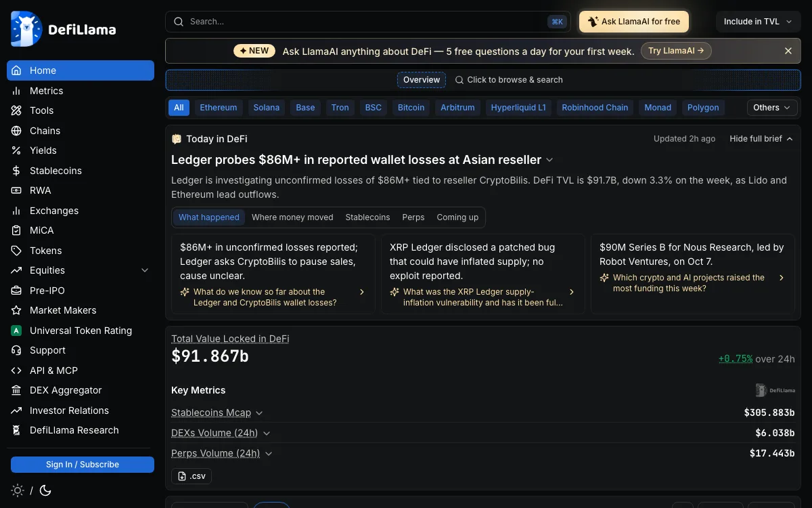
Task: Click the Tokens tag icon
Action: (x=16, y=251)
